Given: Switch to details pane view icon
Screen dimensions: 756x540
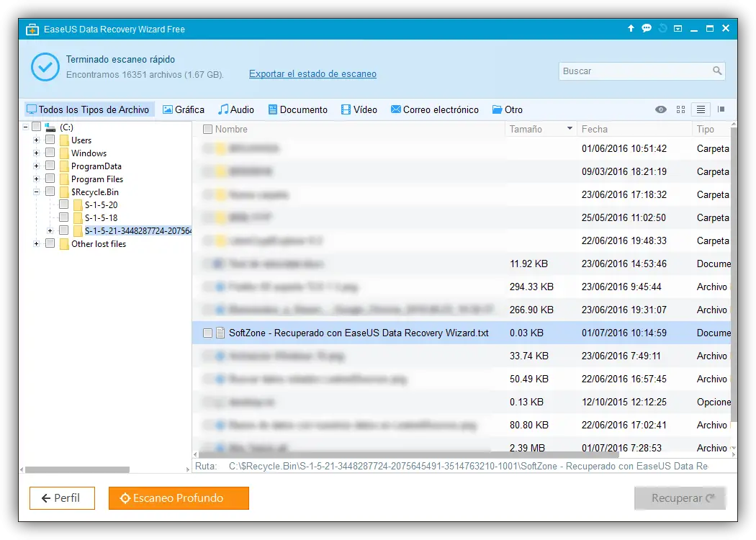Looking at the screenshot, I should [721, 109].
